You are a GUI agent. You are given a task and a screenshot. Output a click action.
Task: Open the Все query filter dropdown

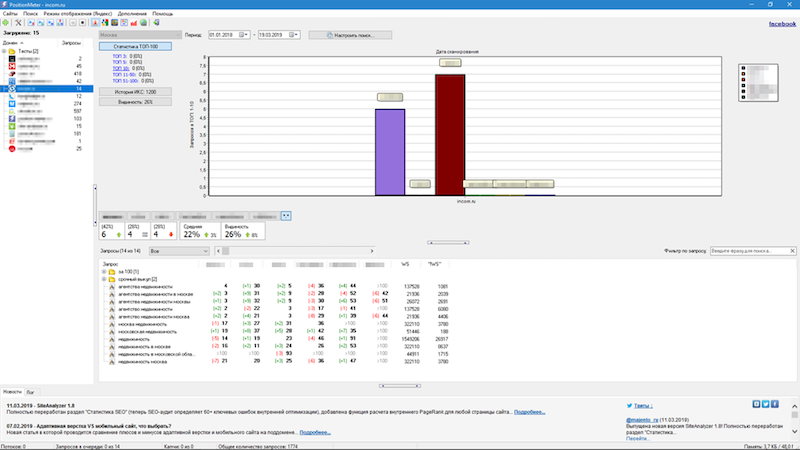(x=179, y=251)
